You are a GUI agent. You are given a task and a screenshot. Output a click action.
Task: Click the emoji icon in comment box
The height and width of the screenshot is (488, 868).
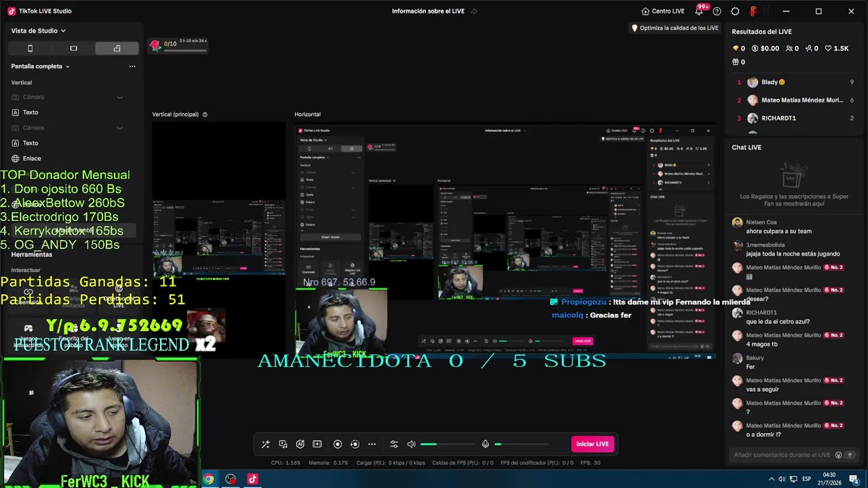(838, 455)
